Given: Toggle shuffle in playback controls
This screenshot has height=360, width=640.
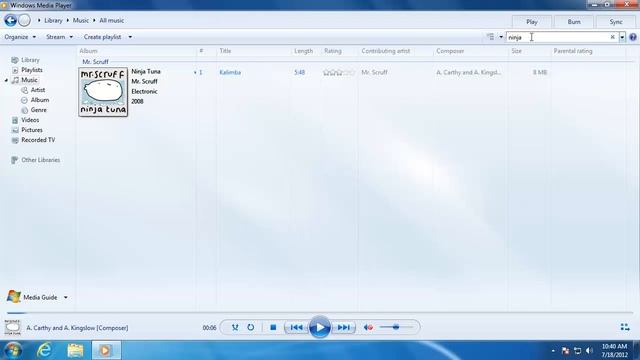Looking at the screenshot, I should point(235,327).
